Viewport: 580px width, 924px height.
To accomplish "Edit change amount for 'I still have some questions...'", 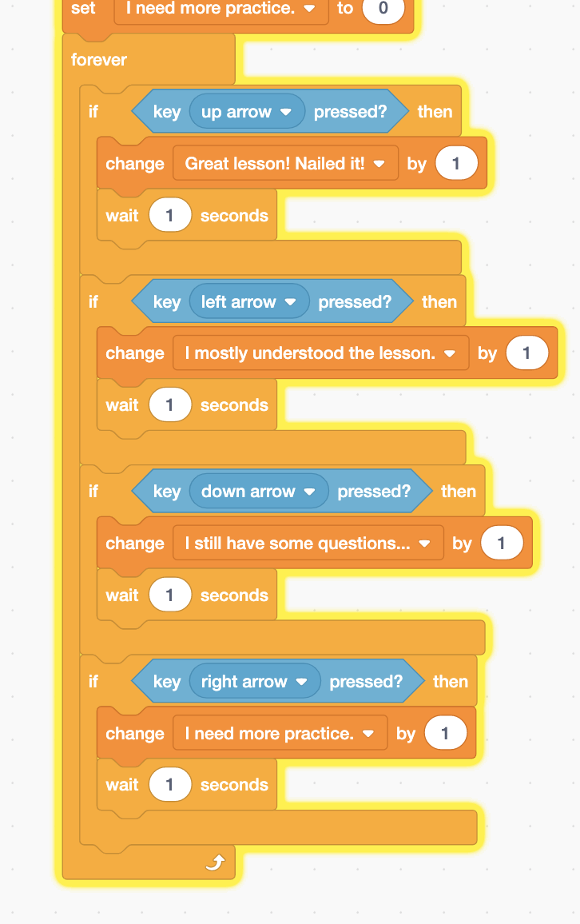I will point(501,544).
